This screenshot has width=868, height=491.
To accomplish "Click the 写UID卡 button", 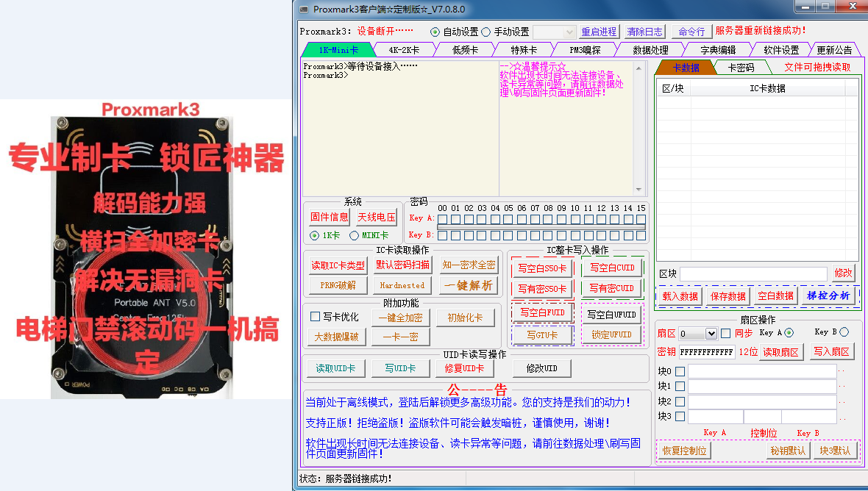I will [x=400, y=368].
